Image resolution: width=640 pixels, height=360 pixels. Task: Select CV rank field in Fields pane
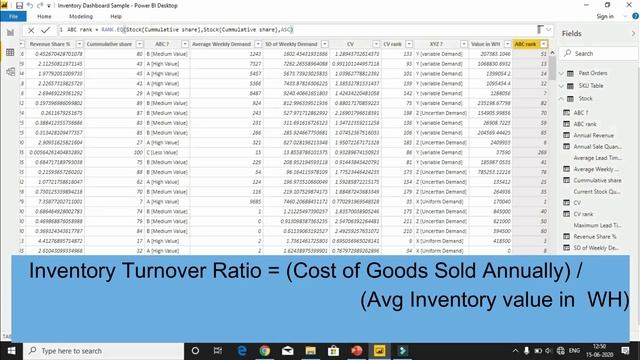click(x=583, y=214)
